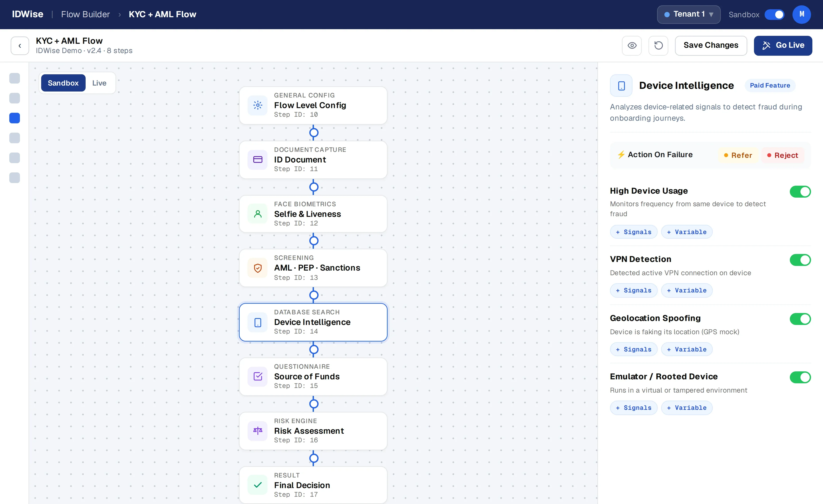This screenshot has width=823, height=504.
Task: Turn off Geolocation Spoofing toggle
Action: (800, 319)
